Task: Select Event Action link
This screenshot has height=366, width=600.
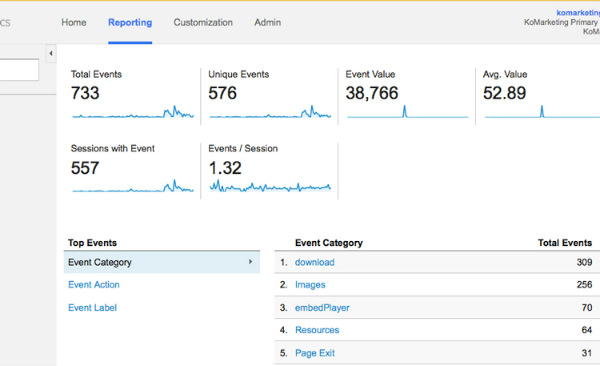Action: [x=94, y=284]
